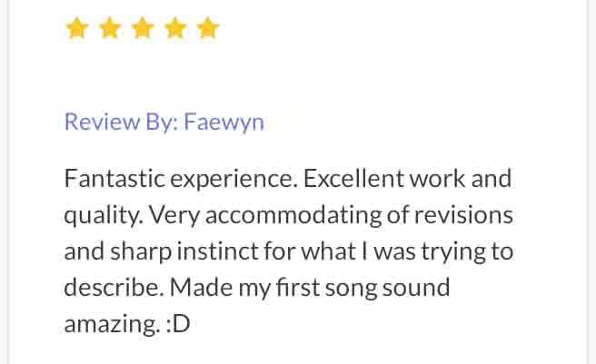
Task: Click the ':D' emoticon ending the review
Action: pos(178,324)
